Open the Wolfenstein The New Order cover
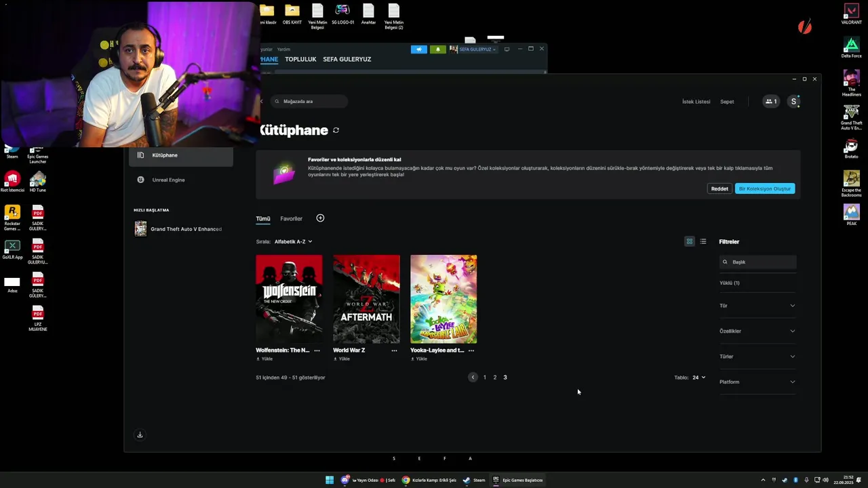Image resolution: width=868 pixels, height=488 pixels. coord(289,299)
